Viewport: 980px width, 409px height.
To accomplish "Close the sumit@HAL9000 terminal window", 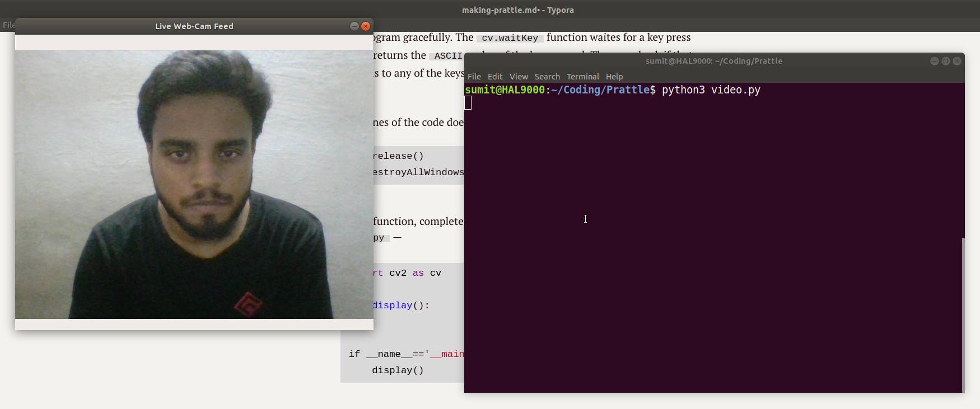I will click(x=957, y=61).
